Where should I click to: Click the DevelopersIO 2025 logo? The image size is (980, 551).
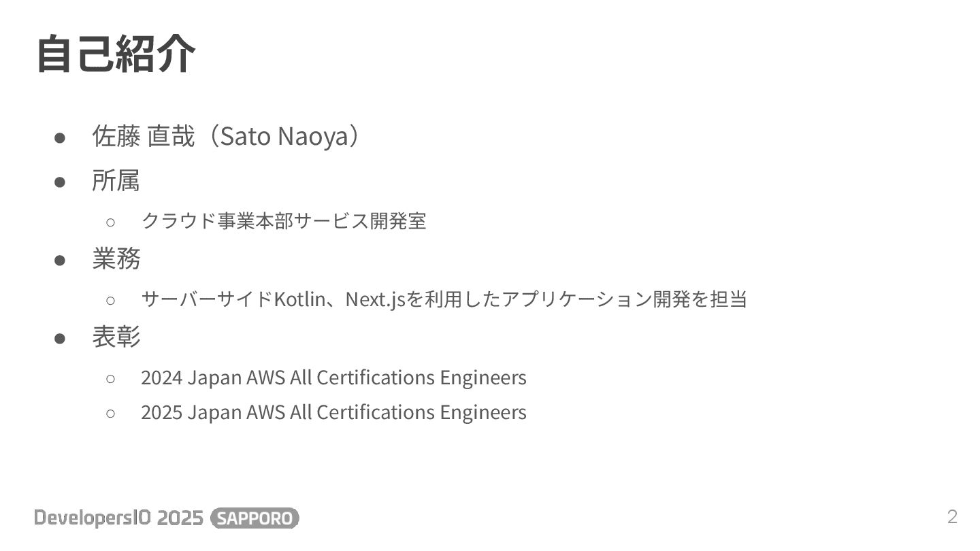(x=118, y=518)
